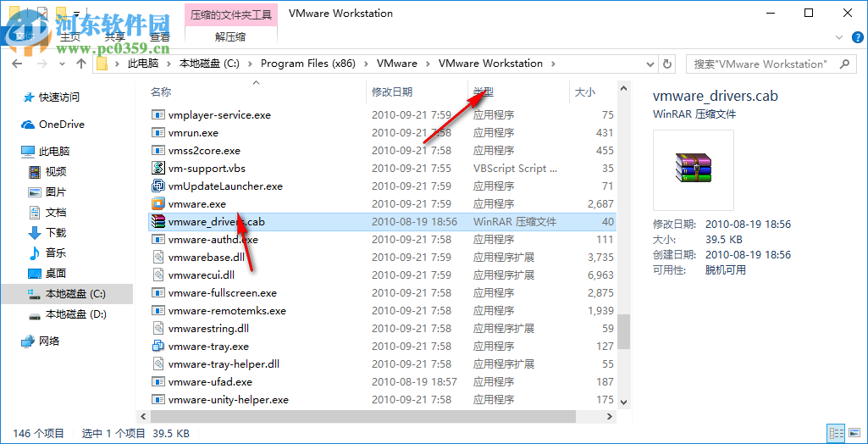Sort by 修改日期 column header
This screenshot has height=444, width=868.
click(392, 92)
